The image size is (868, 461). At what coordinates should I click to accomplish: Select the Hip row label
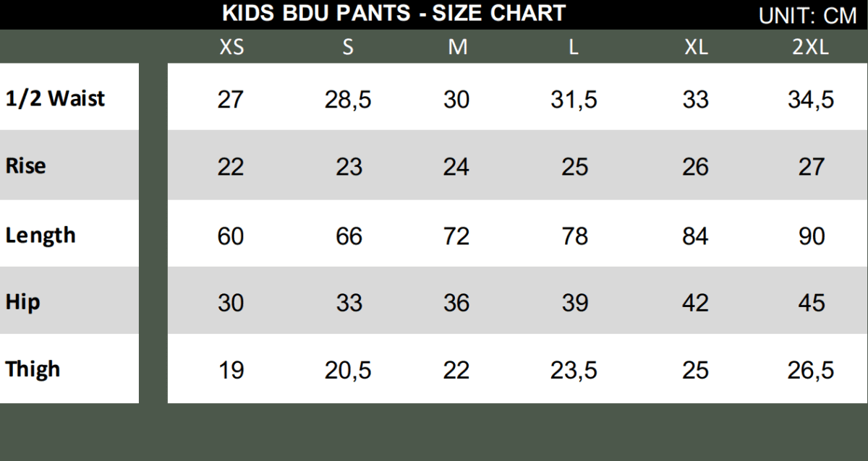pos(22,302)
